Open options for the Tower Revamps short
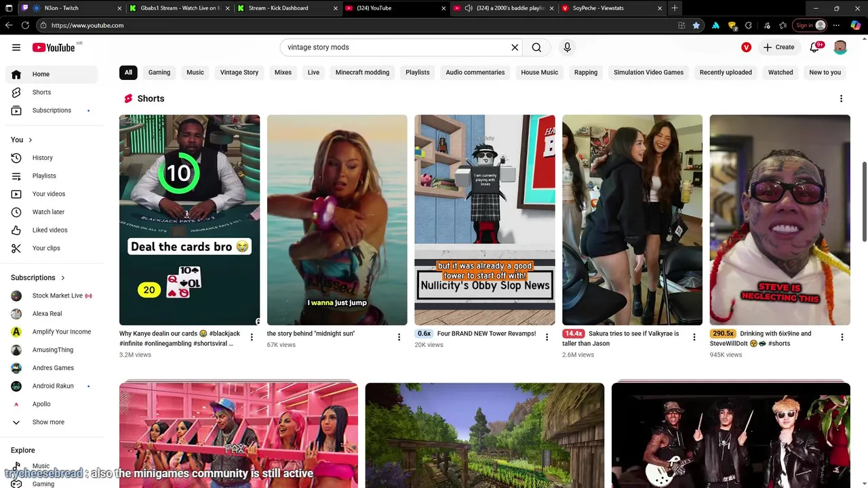This screenshot has height=488, width=868. coord(547,338)
